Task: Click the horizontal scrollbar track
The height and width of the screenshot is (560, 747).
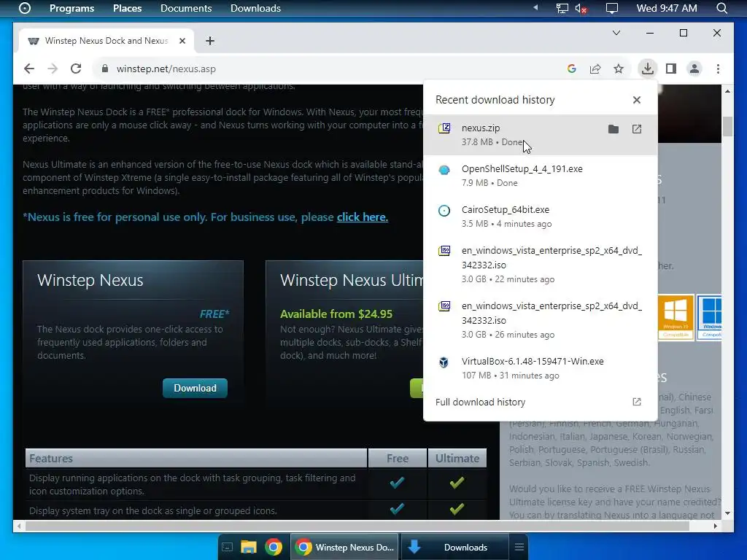Action: pos(367,526)
